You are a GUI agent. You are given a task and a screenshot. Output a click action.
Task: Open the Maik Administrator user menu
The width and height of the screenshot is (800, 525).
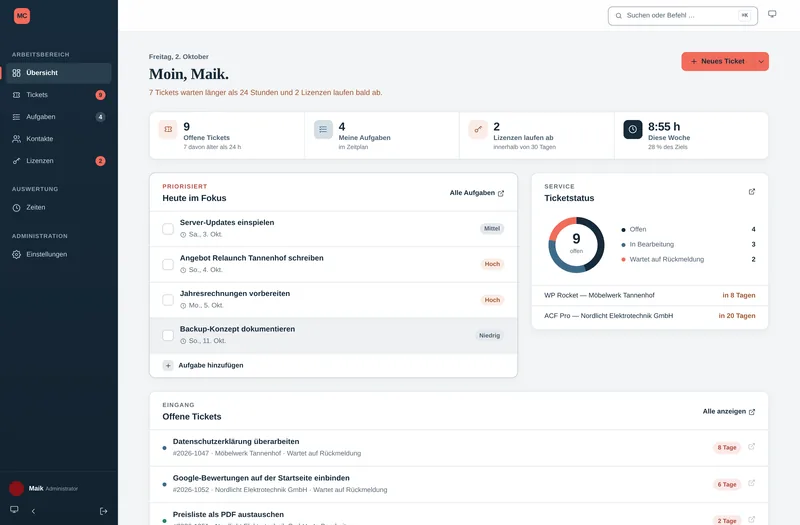(x=44, y=488)
